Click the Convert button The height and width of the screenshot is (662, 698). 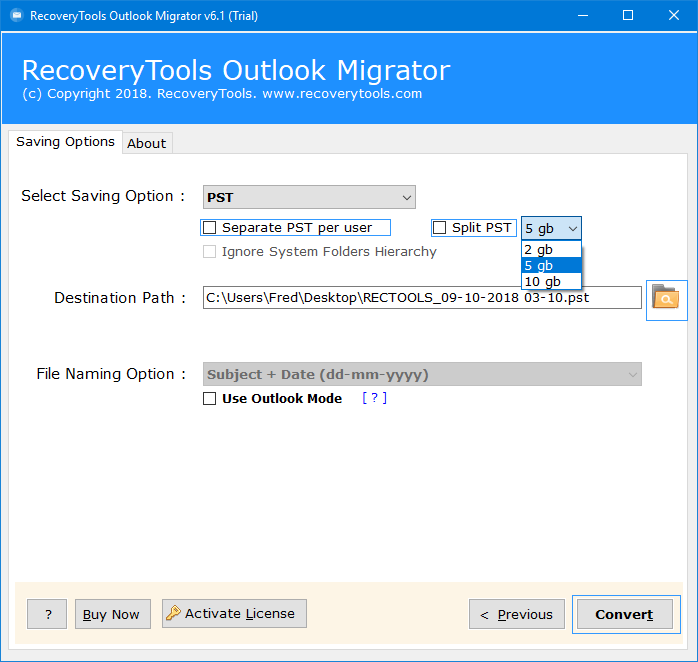(x=625, y=614)
